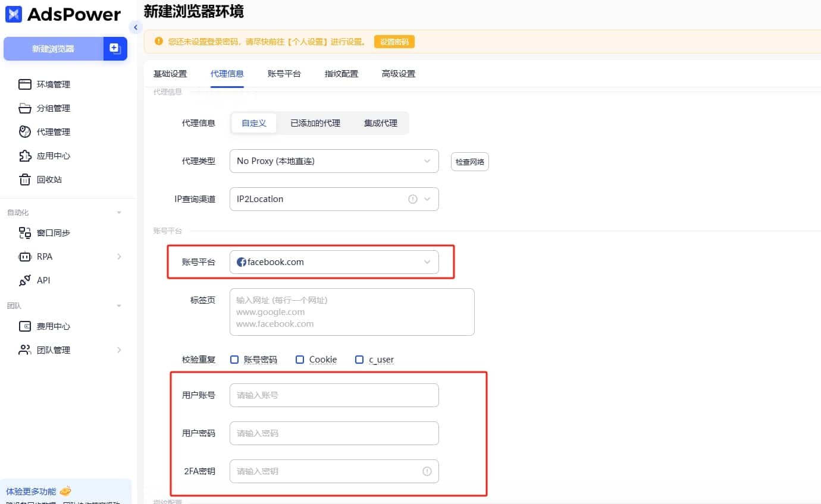
Task: Check the c_user checkbox
Action: coord(359,360)
